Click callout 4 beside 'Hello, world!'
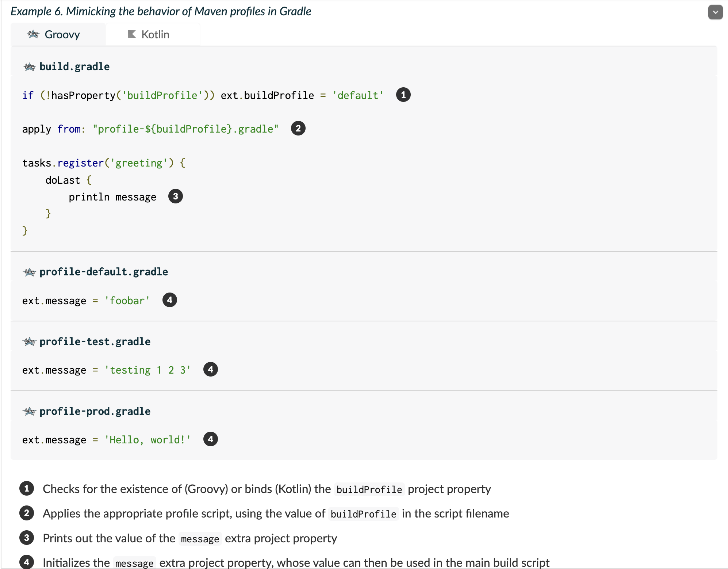This screenshot has width=728, height=569. coord(210,439)
